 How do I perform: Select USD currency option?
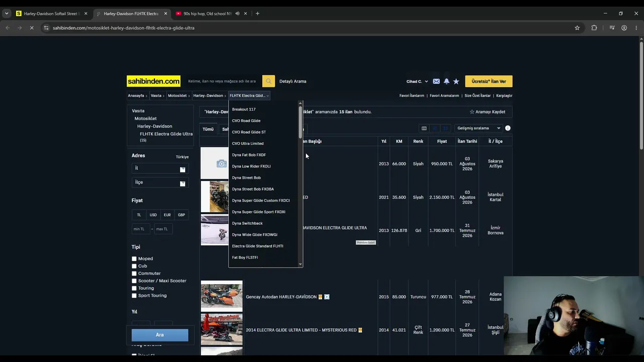pyautogui.click(x=153, y=215)
